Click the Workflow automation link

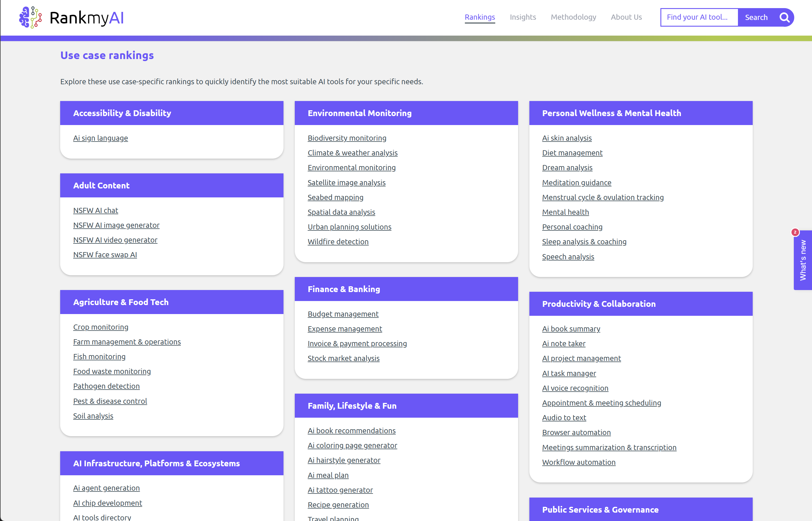[578, 462]
